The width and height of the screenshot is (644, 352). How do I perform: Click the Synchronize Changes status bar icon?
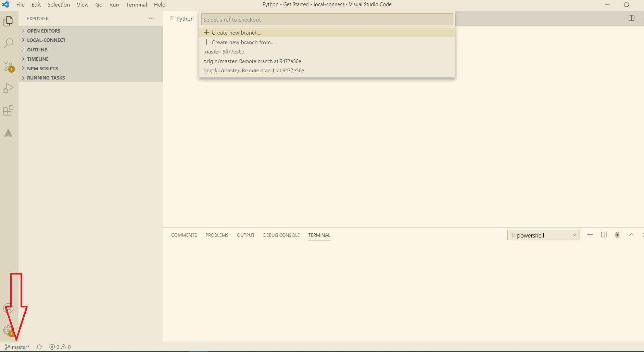39,347
